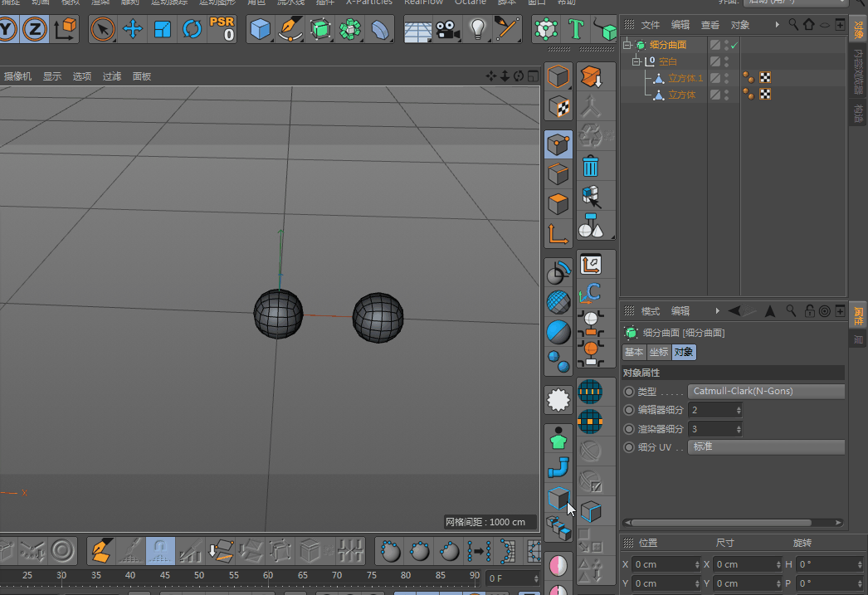This screenshot has width=868, height=595.
Task: Open the 细分 UV 标准 dropdown
Action: (x=766, y=446)
